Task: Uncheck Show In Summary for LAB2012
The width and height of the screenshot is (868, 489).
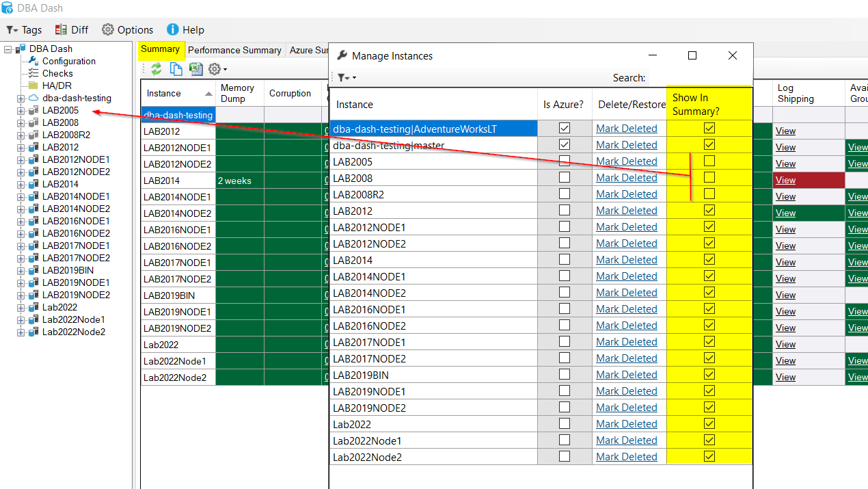Action: coord(709,210)
